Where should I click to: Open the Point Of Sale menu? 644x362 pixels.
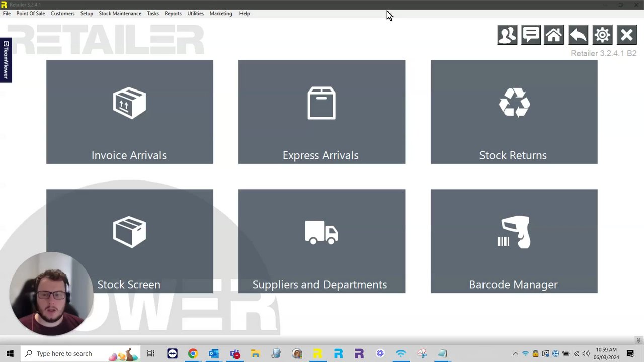click(x=30, y=14)
